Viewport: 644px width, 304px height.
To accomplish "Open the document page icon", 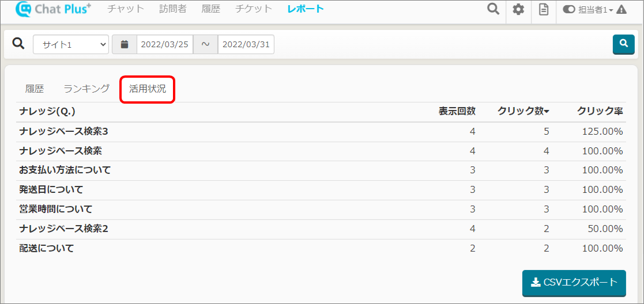I will [544, 9].
